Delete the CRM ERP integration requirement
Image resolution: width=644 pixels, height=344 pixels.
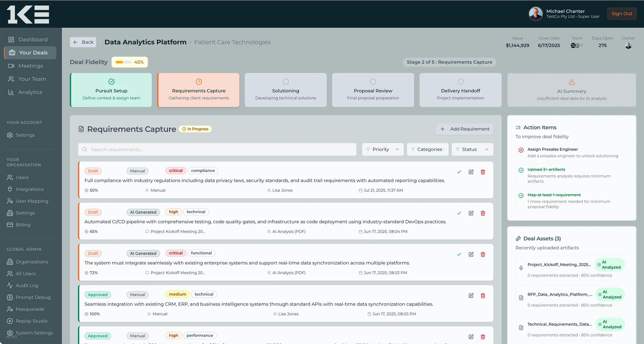click(483, 295)
